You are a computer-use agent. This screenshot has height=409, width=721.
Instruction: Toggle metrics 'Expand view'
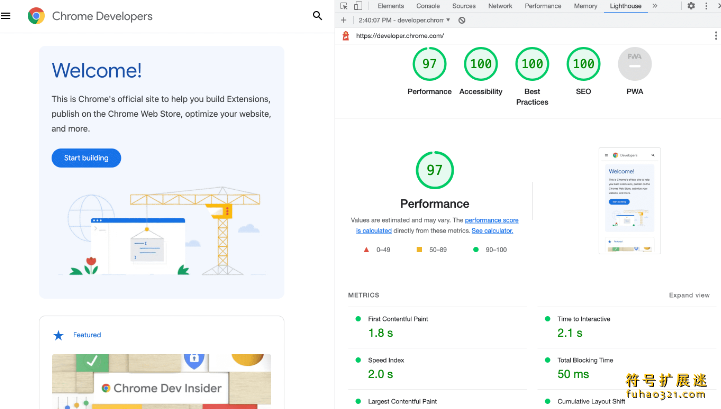coord(689,295)
